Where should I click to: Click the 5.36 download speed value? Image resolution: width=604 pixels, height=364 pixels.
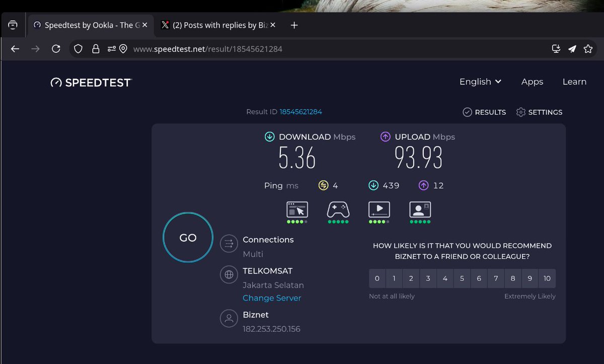pyautogui.click(x=297, y=158)
